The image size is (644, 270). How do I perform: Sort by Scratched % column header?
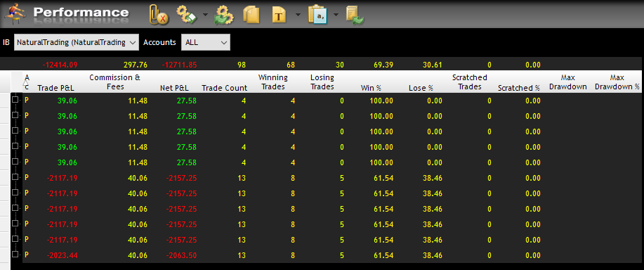(x=519, y=87)
